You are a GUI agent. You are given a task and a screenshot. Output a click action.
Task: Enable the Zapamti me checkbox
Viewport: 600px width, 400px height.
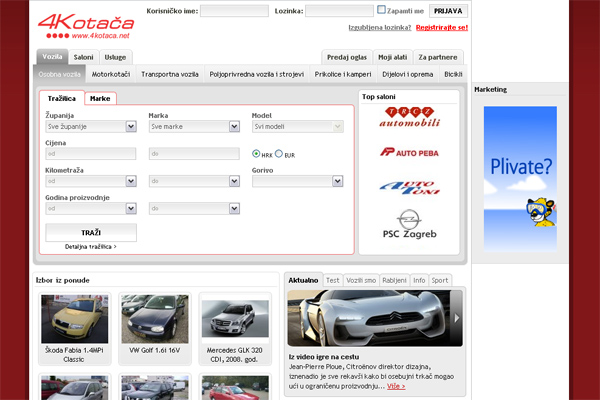(x=381, y=10)
